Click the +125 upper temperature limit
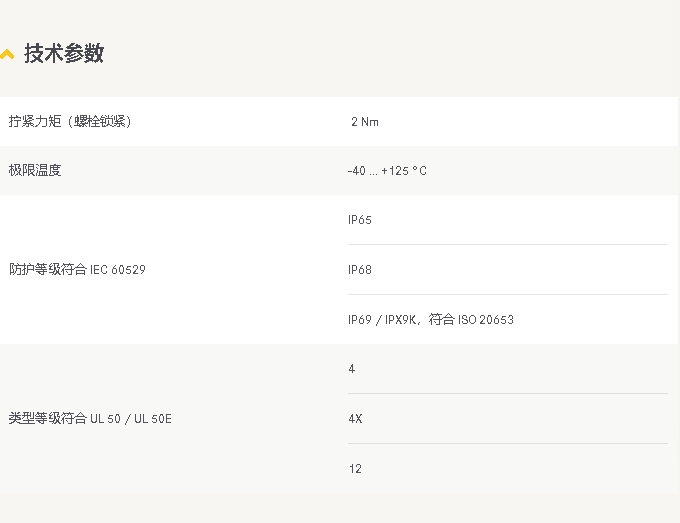The image size is (680, 523). [395, 171]
